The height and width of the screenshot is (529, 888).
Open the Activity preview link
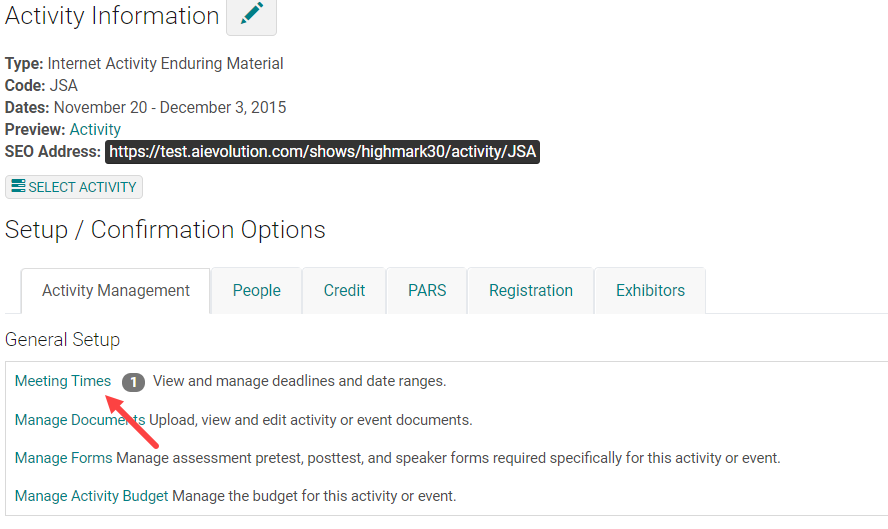point(95,130)
